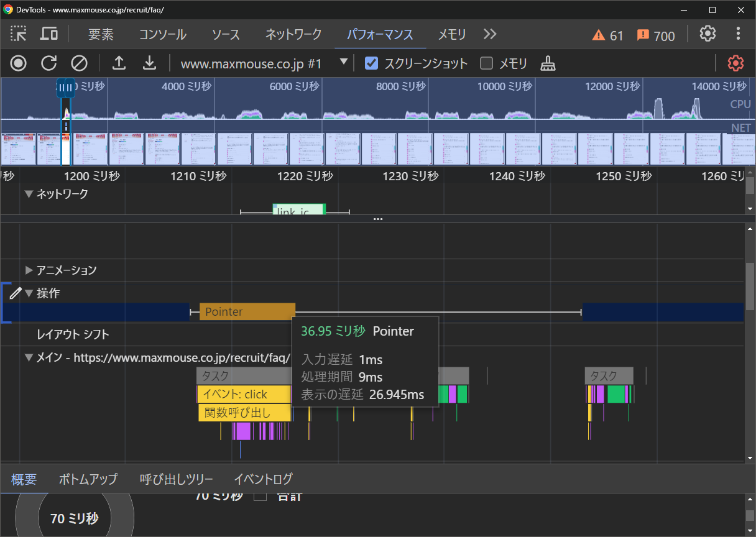The image size is (756, 537).
Task: Activate the inspect element picker icon
Action: point(19,34)
